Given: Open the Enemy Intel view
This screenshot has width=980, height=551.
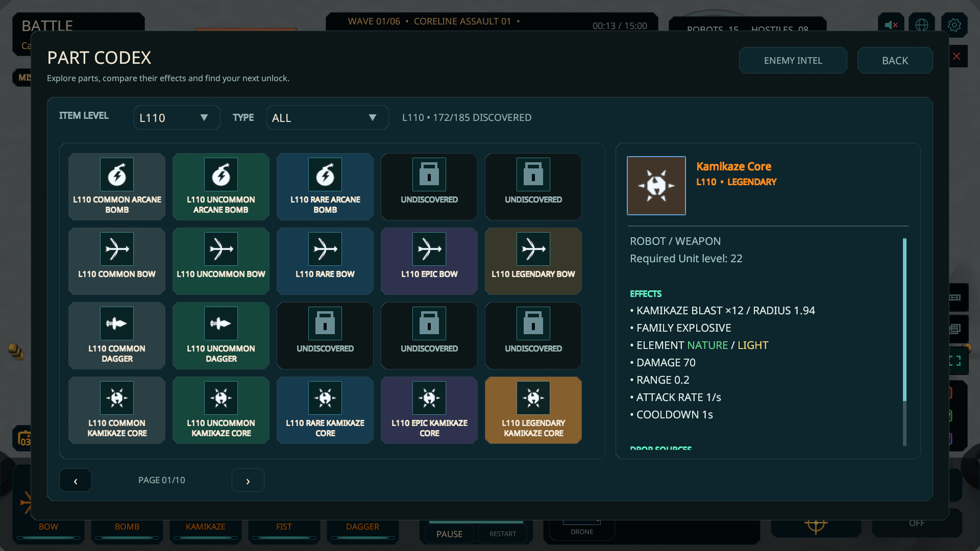Looking at the screenshot, I should [793, 60].
